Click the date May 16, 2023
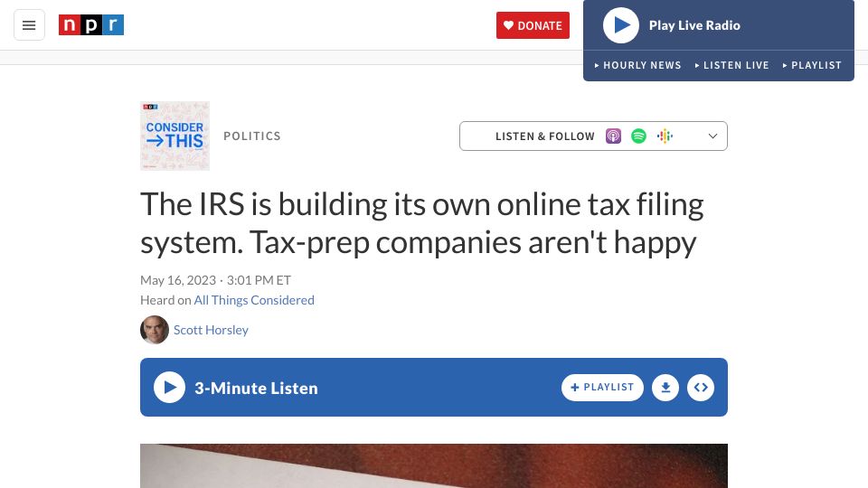The width and height of the screenshot is (868, 488). pyautogui.click(x=178, y=280)
